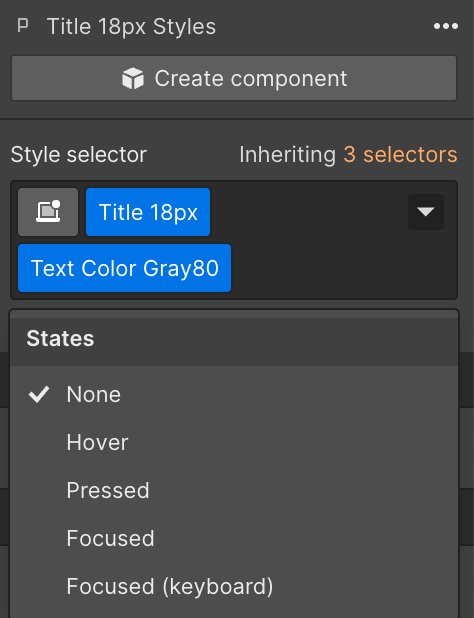The image size is (474, 618).
Task: Click the Inheriting label text
Action: pyautogui.click(x=288, y=154)
